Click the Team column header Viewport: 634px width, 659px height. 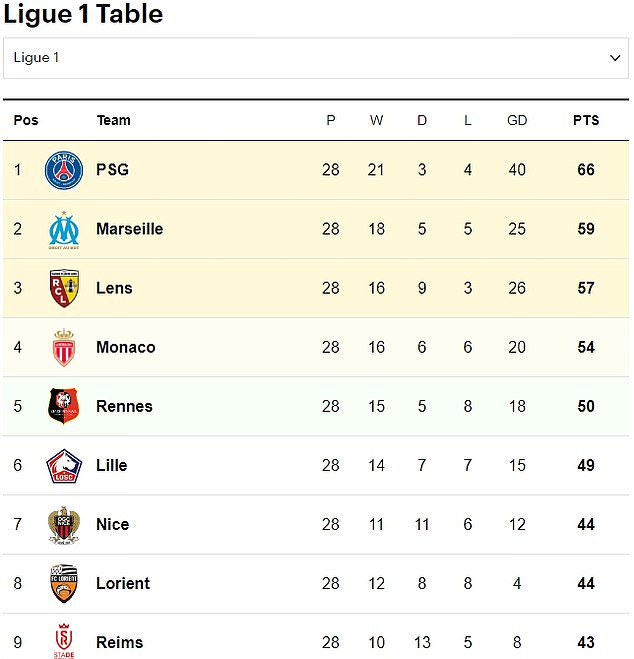pyautogui.click(x=113, y=120)
